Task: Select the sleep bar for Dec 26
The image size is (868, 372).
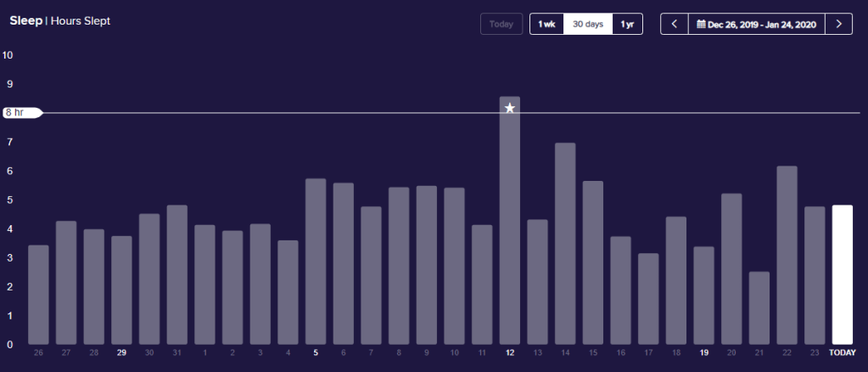Action: 38,294
